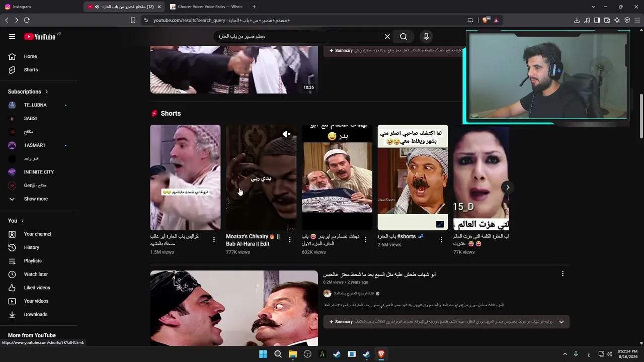The width and height of the screenshot is (644, 362).
Task: Switch to the Instagram browser tab
Action: pyautogui.click(x=40, y=7)
